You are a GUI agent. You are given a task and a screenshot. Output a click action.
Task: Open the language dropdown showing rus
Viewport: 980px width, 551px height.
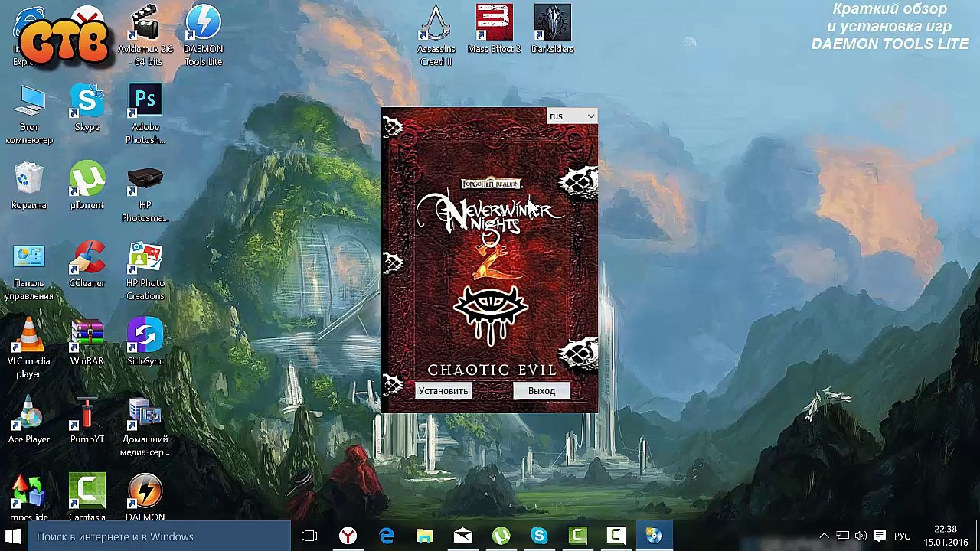pyautogui.click(x=572, y=116)
